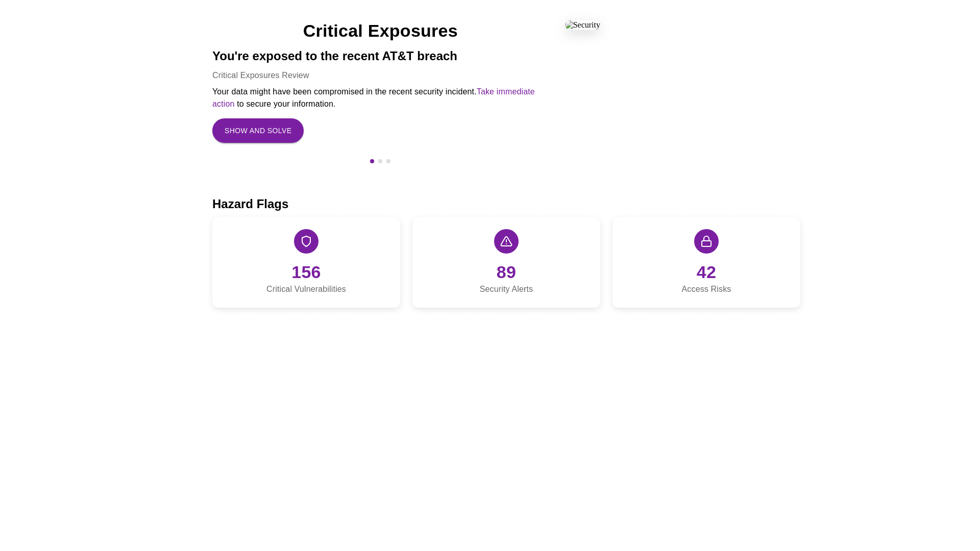Click the warning triangle icon above Security Alerts
The width and height of the screenshot is (980, 551).
tap(506, 241)
